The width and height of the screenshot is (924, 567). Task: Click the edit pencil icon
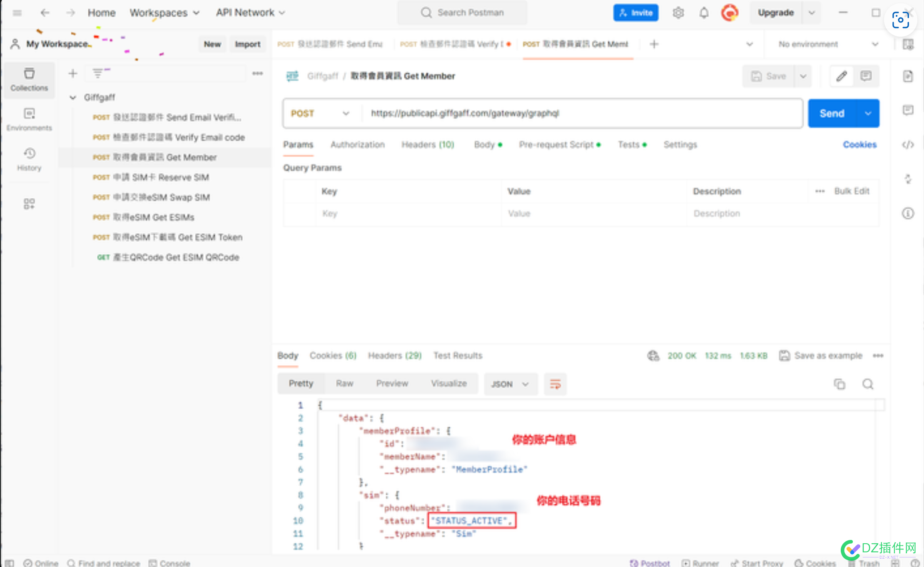pos(842,76)
